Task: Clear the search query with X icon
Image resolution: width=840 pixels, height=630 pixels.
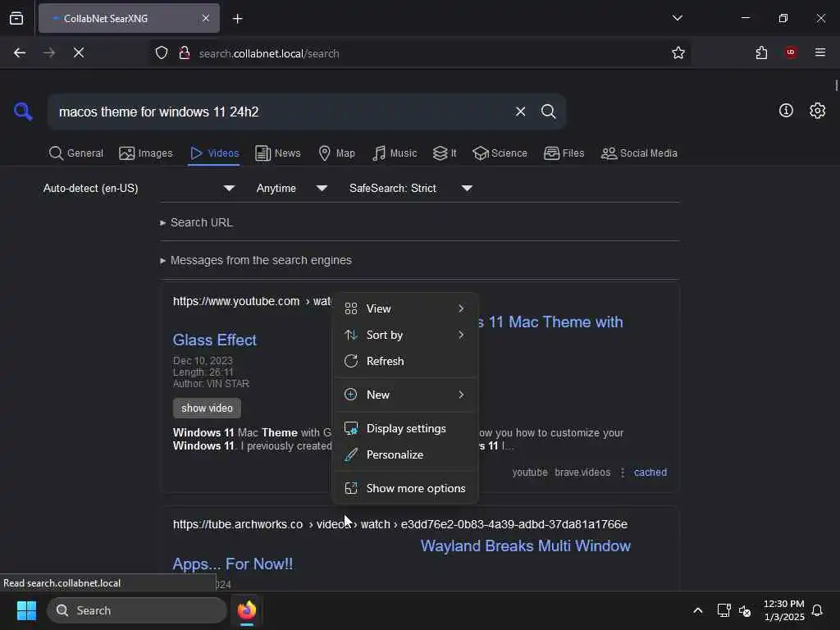Action: (520, 112)
